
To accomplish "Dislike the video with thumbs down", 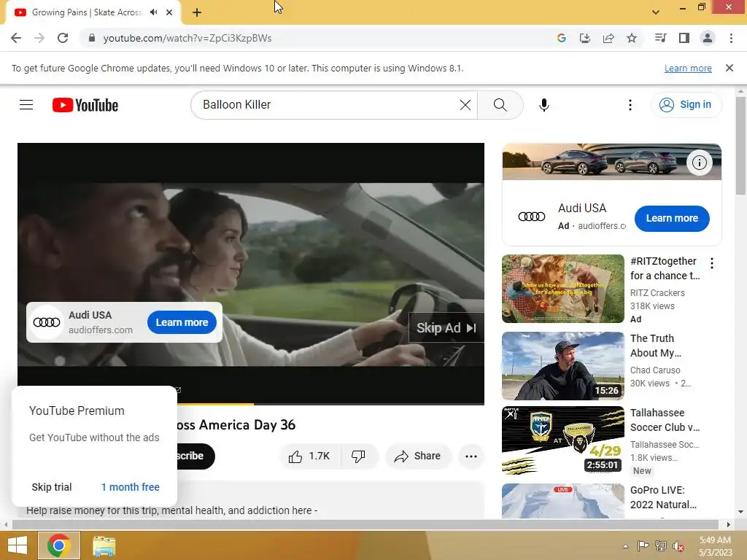I will [x=358, y=456].
